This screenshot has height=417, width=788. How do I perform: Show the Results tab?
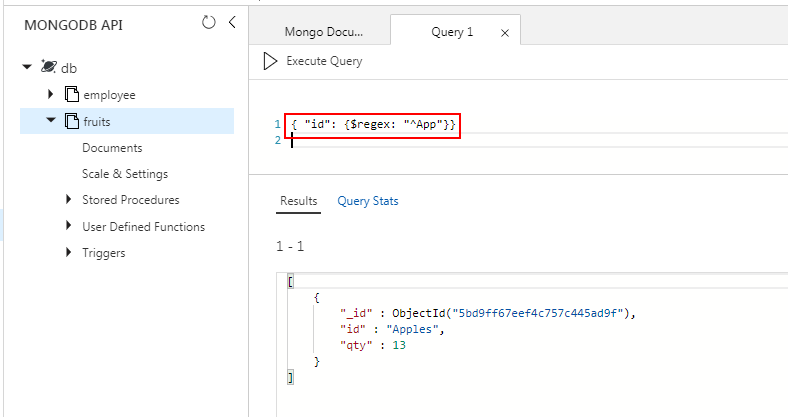pyautogui.click(x=298, y=201)
